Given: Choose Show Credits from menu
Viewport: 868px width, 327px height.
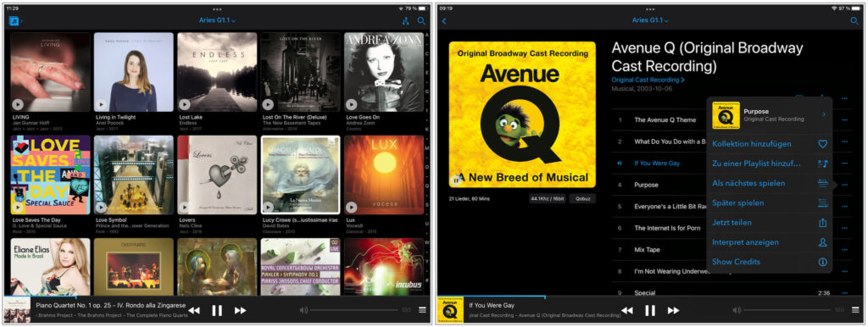Looking at the screenshot, I should click(x=770, y=262).
